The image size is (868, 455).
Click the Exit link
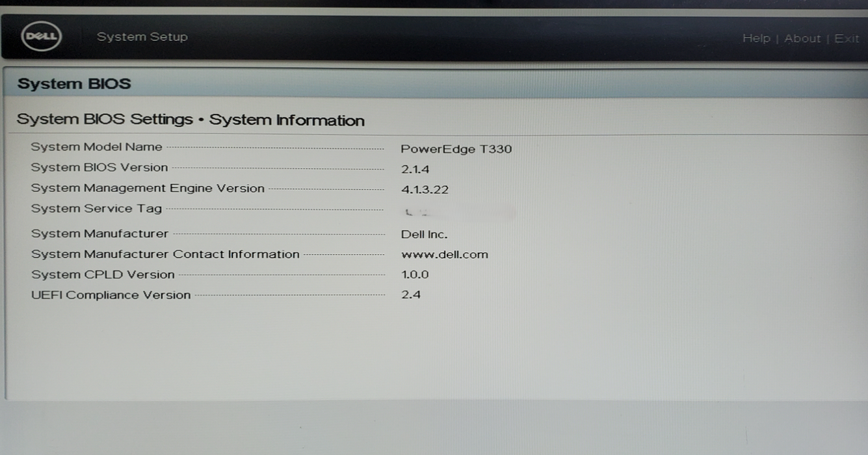click(x=847, y=38)
